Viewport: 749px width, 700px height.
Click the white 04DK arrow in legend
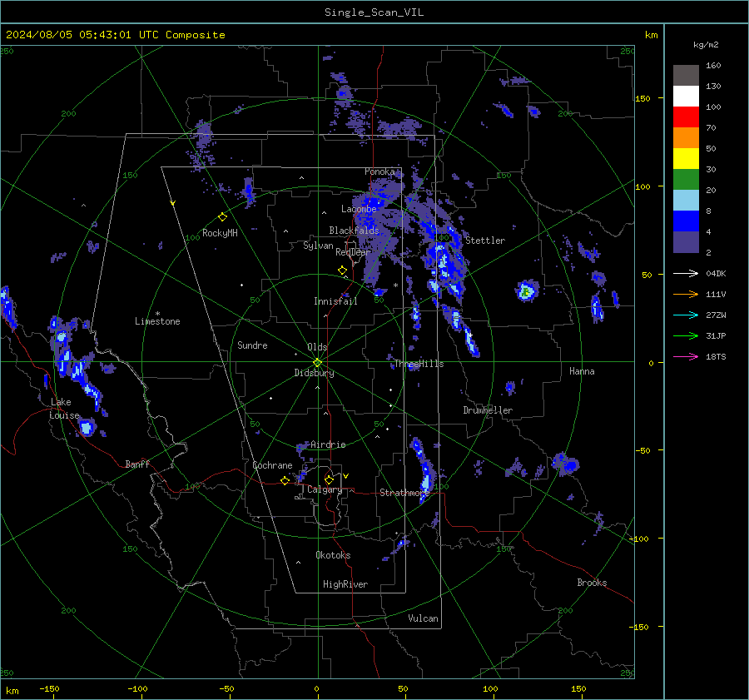pyautogui.click(x=686, y=273)
